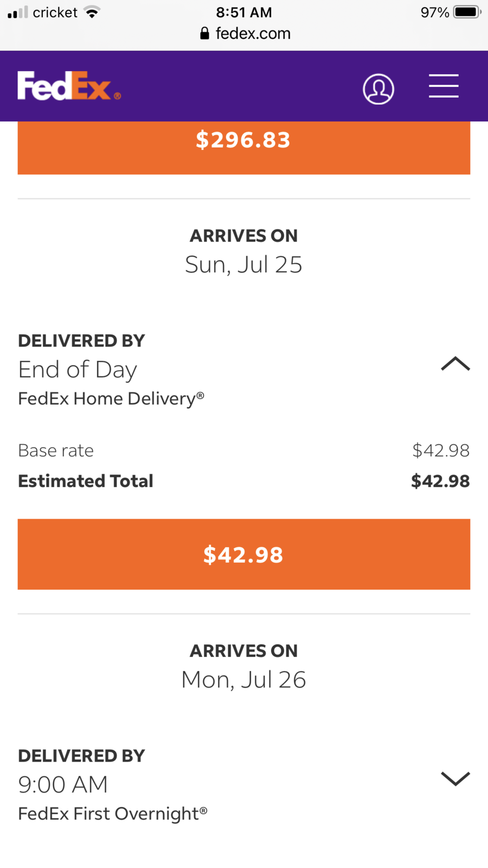Open the user account profile icon

pos(378,89)
